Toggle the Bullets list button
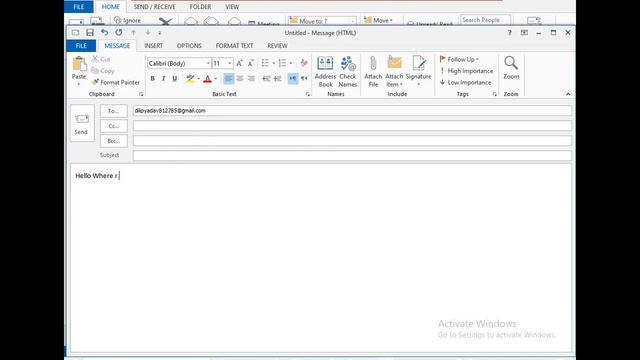 (x=265, y=63)
